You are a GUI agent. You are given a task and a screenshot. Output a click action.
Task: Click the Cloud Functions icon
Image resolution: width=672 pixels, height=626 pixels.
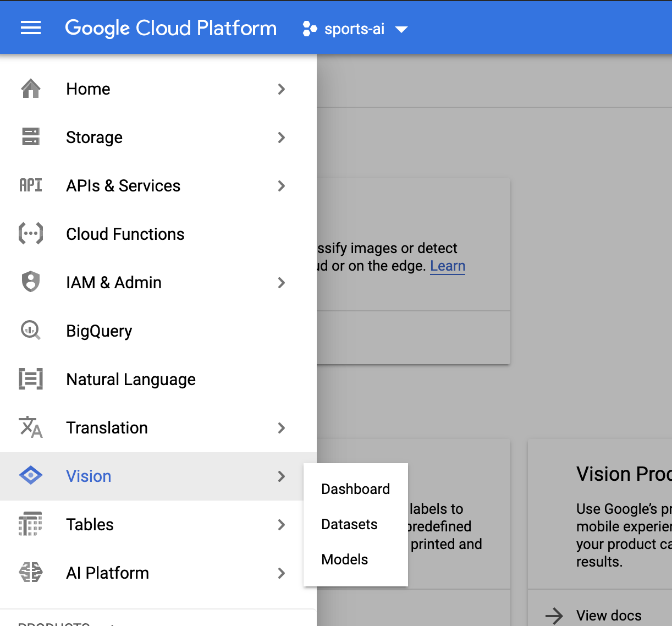pos(31,234)
